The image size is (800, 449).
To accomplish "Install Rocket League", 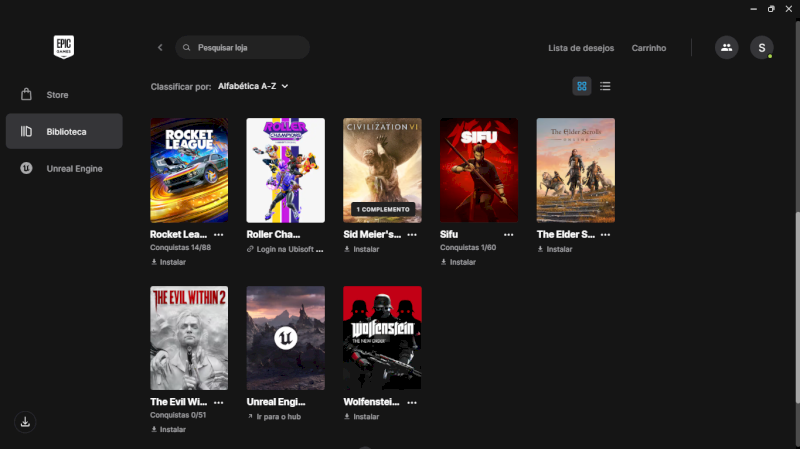I will click(168, 262).
